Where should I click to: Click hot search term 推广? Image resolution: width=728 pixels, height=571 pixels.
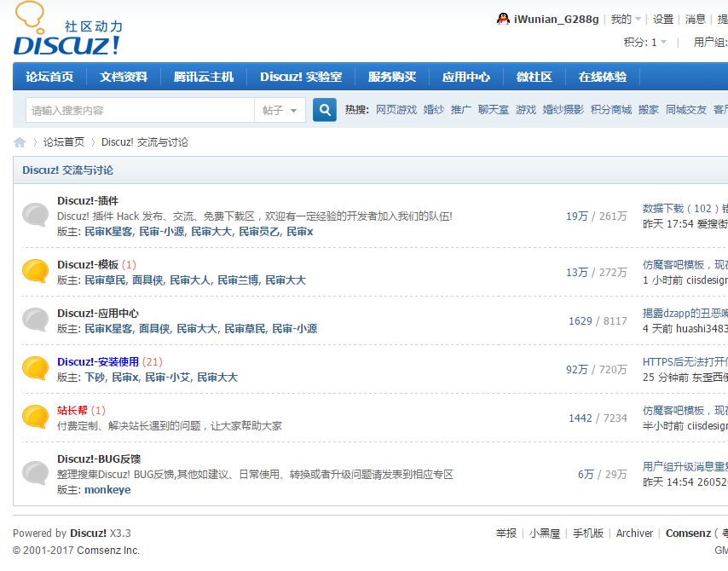click(x=461, y=110)
